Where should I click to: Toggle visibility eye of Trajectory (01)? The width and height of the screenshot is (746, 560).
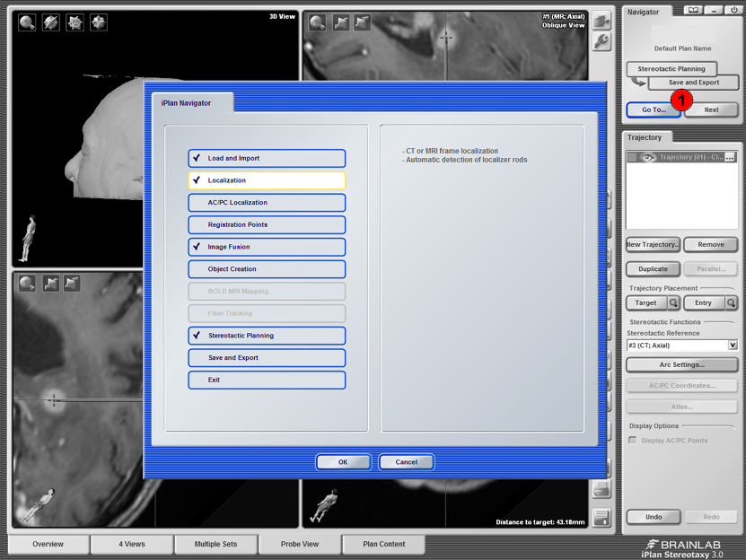(647, 157)
